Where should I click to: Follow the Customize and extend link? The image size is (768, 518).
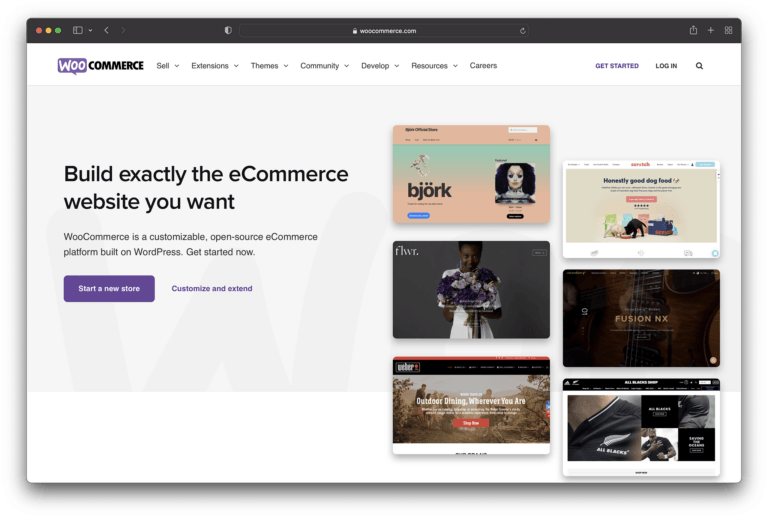pyautogui.click(x=212, y=289)
